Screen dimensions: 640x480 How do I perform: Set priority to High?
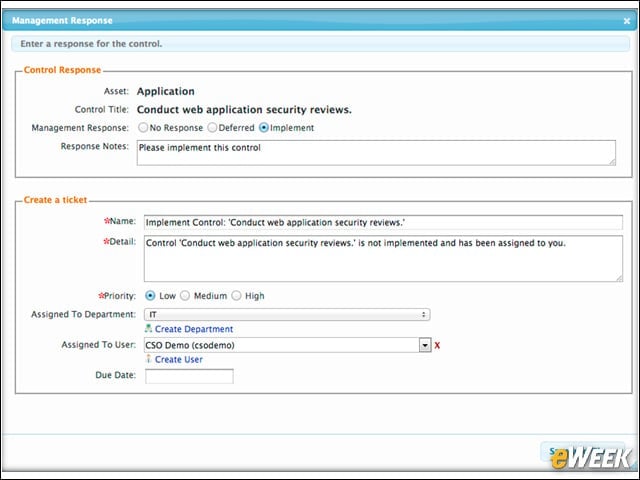pos(236,296)
